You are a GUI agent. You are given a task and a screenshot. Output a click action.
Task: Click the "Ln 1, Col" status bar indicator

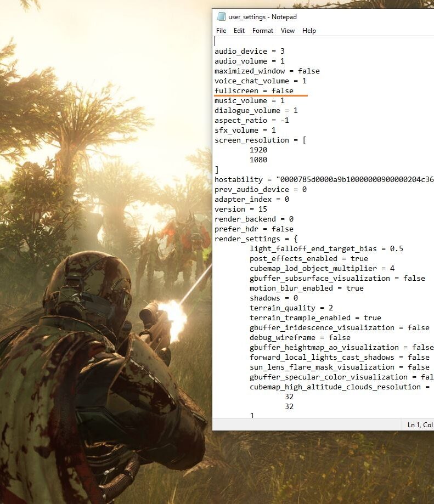tap(420, 425)
